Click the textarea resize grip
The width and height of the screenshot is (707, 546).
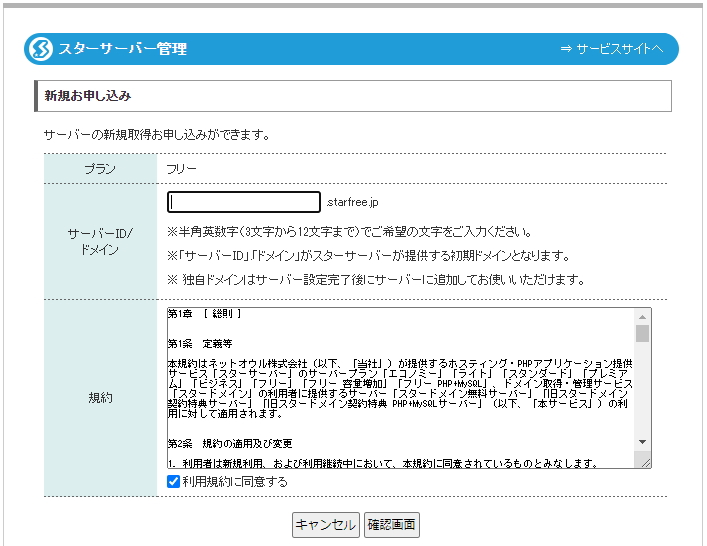[646, 463]
